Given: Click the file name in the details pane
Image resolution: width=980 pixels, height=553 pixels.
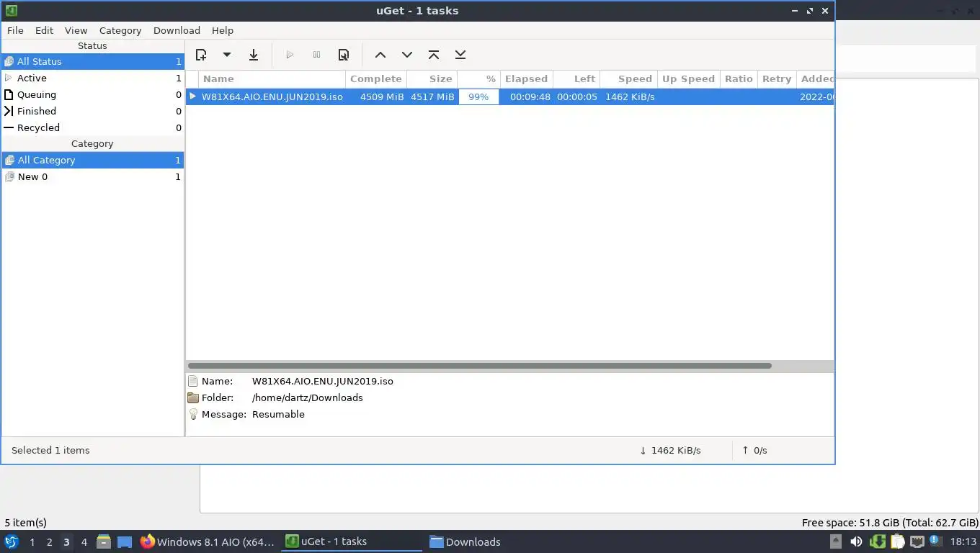Looking at the screenshot, I should [x=323, y=381].
